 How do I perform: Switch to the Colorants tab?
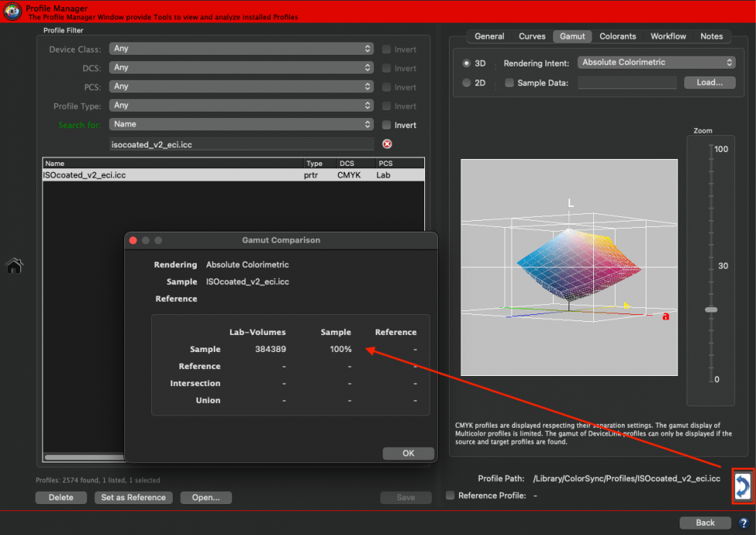point(619,36)
